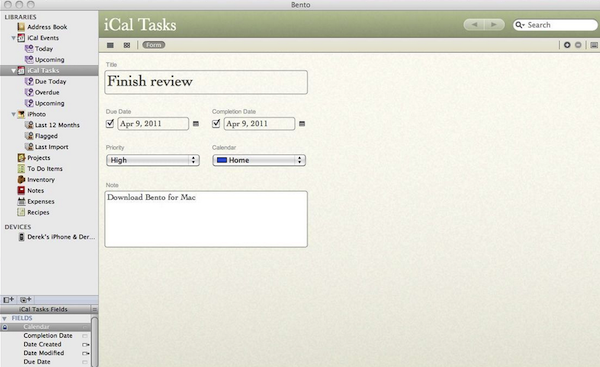Open the Overdue smart collection
The width and height of the screenshot is (600, 367).
click(x=47, y=92)
